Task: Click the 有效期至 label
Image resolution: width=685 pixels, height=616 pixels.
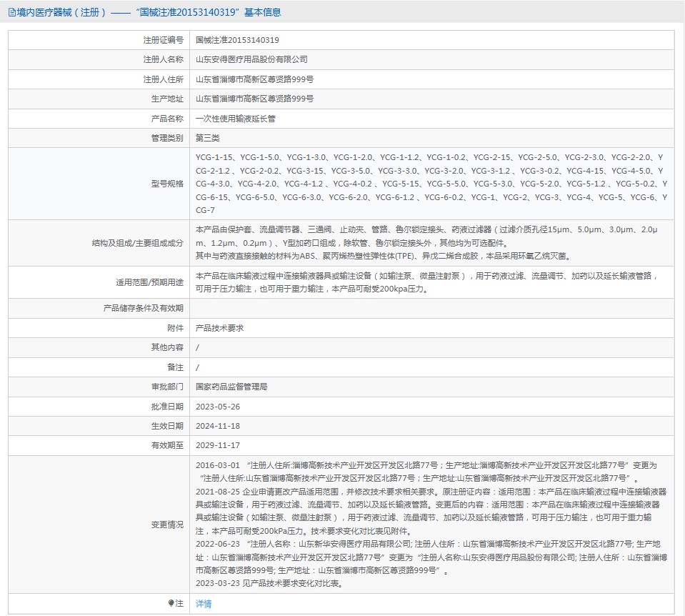Action: (x=167, y=445)
